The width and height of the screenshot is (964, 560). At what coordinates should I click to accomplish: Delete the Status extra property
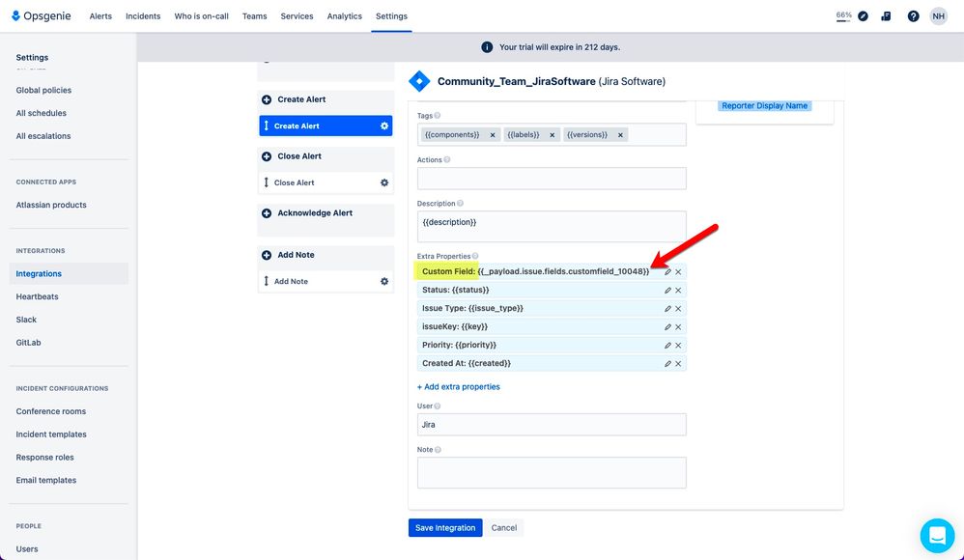[678, 291]
